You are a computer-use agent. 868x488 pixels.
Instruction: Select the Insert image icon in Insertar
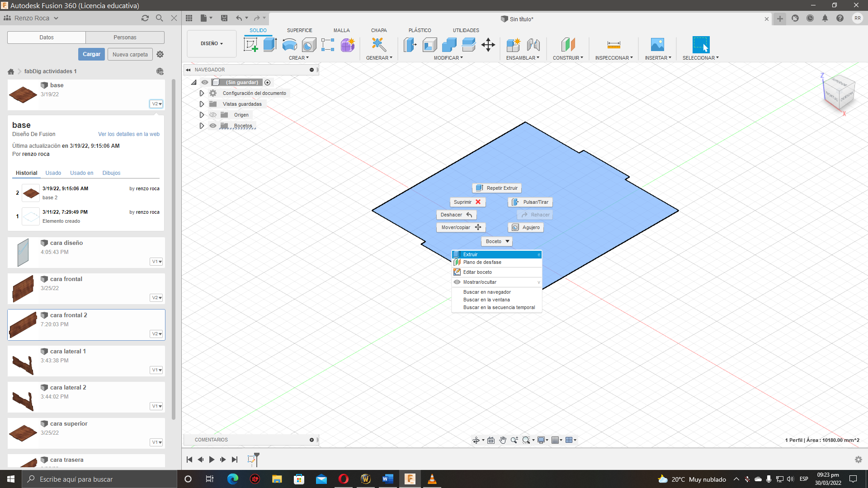point(657,45)
